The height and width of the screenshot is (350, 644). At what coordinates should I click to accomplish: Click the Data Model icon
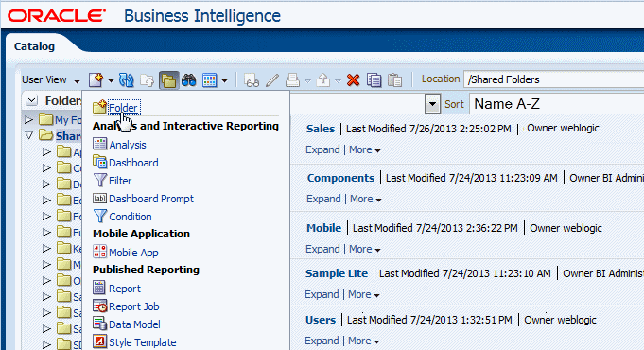[100, 324]
